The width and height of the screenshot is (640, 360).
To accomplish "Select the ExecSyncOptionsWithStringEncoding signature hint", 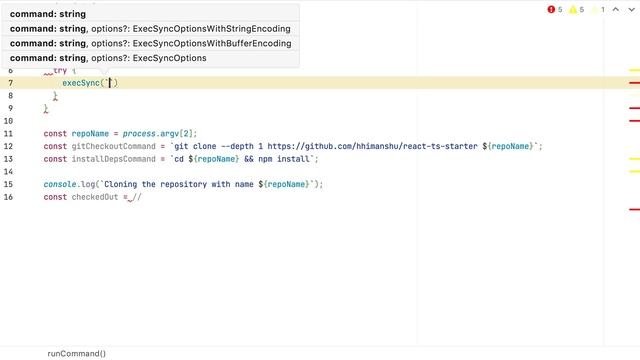I will pos(151,29).
